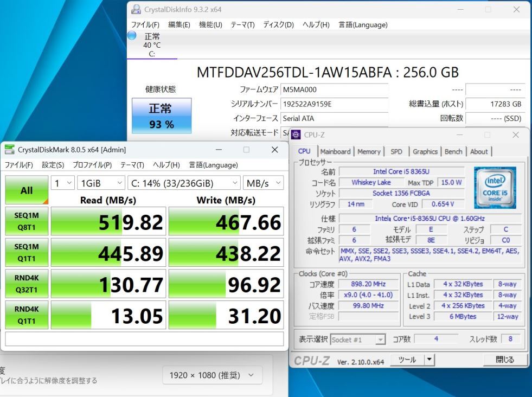Select the blue disk status circle for drive C:
This screenshot has width=532, height=397.
pyautogui.click(x=132, y=35)
